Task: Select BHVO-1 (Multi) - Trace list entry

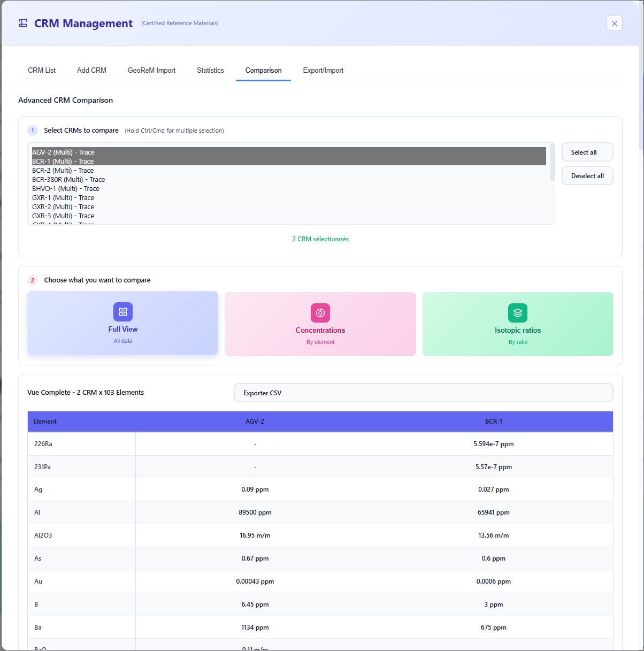Action: [x=66, y=189]
